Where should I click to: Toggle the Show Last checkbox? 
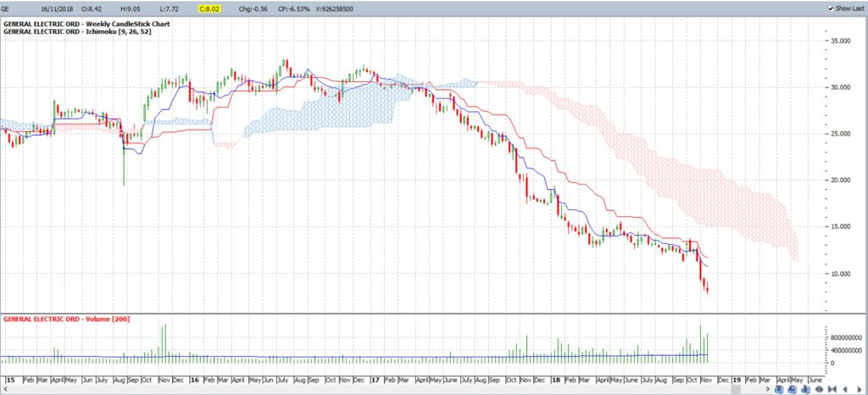pos(831,8)
